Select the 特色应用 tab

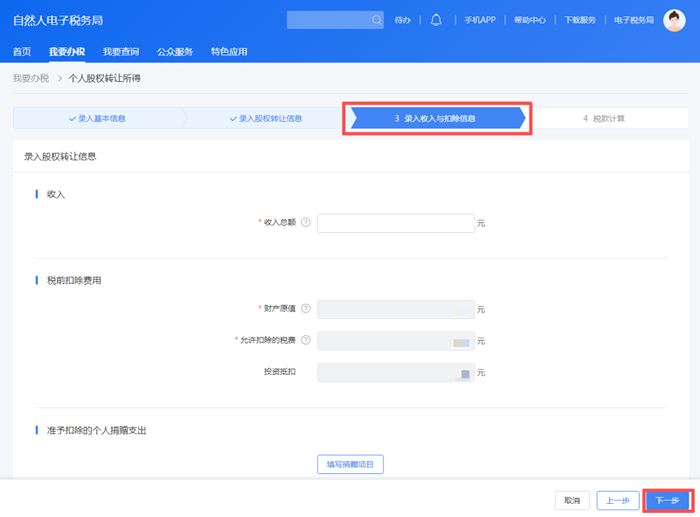coord(229,51)
